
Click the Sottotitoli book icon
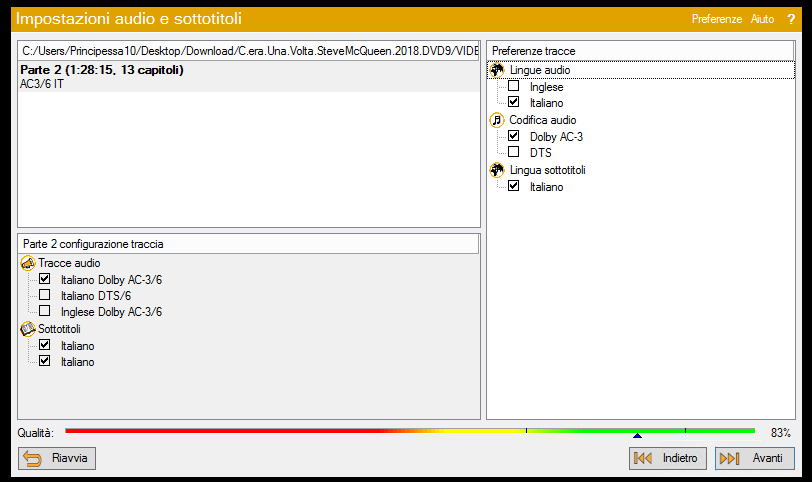coord(28,329)
